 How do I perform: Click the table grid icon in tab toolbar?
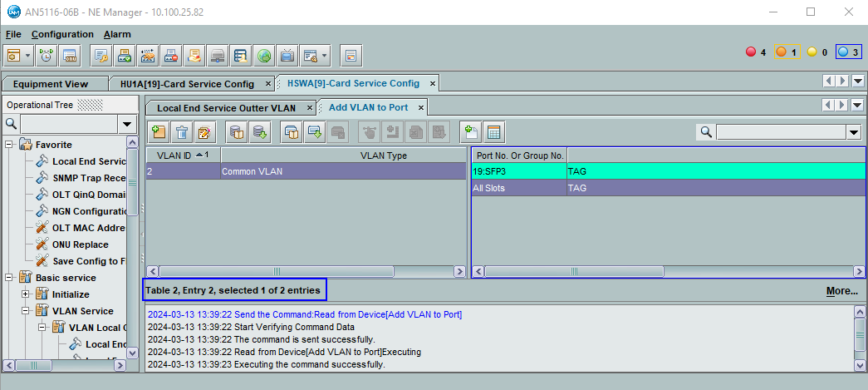click(493, 132)
